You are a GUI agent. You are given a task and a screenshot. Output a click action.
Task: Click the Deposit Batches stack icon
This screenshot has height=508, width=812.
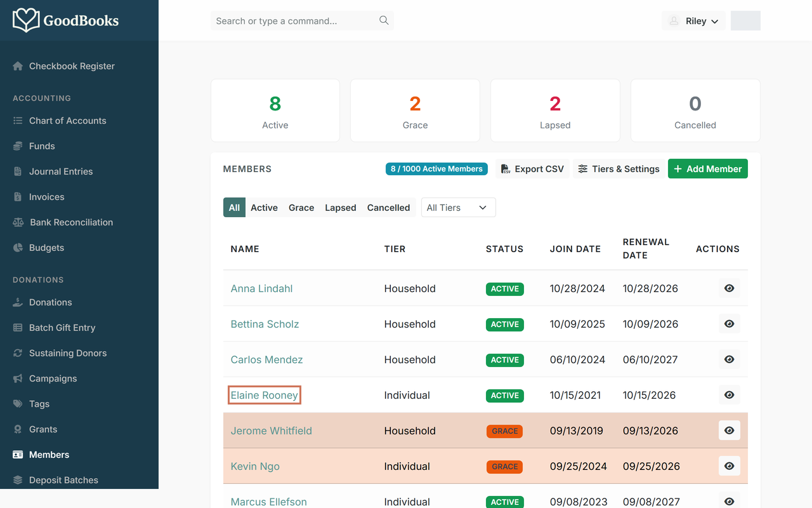(18, 480)
